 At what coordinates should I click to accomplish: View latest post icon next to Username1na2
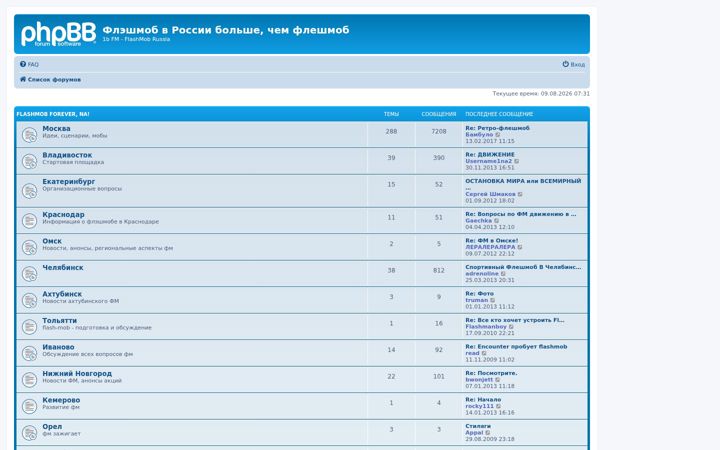click(x=517, y=162)
